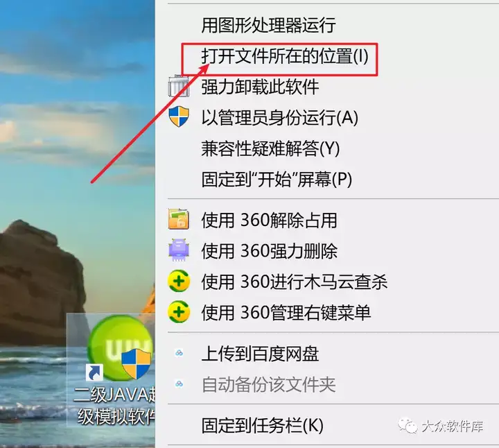The width and height of the screenshot is (499, 448).
Task: Click the 360 unlock folder icon
Action: pos(179,219)
